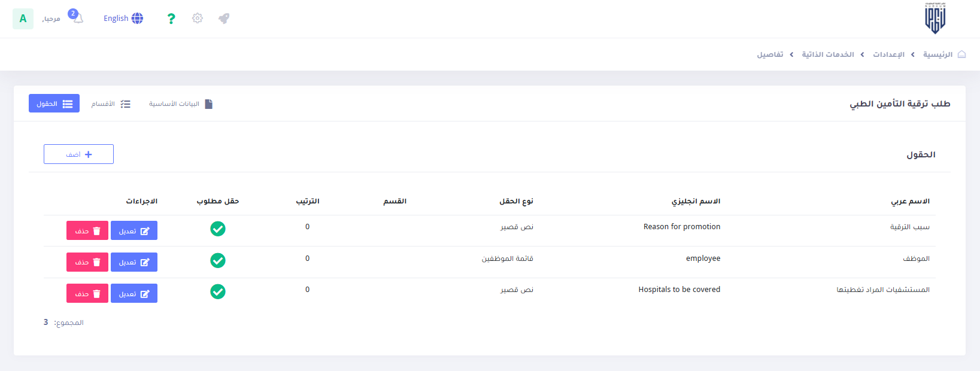Click the home icon in breadcrumb
This screenshot has height=371, width=980.
[x=961, y=54]
